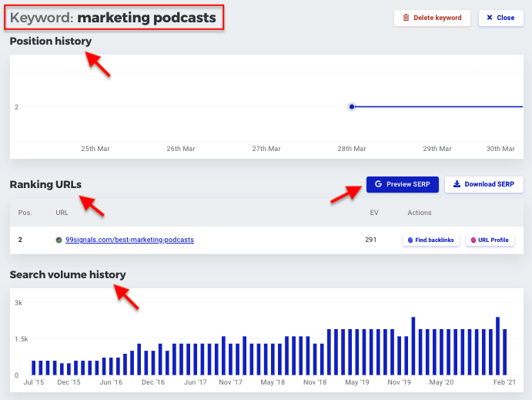Click the trash icon in Delete keyword

406,18
